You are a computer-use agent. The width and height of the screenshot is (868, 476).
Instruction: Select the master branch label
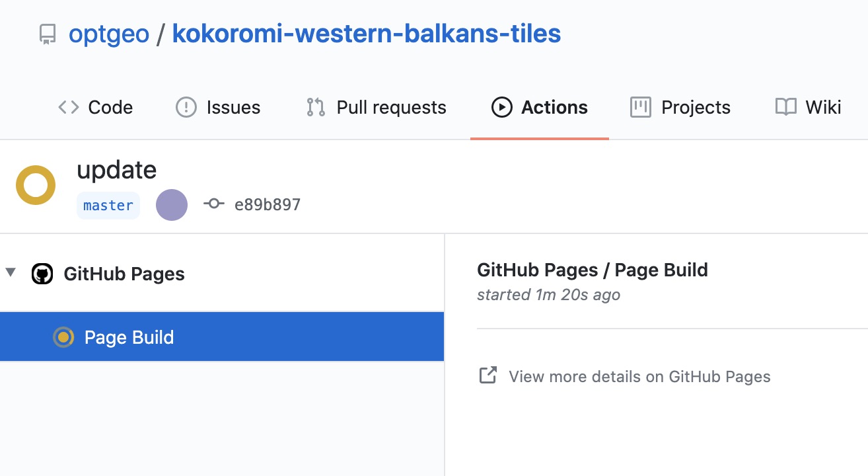108,205
